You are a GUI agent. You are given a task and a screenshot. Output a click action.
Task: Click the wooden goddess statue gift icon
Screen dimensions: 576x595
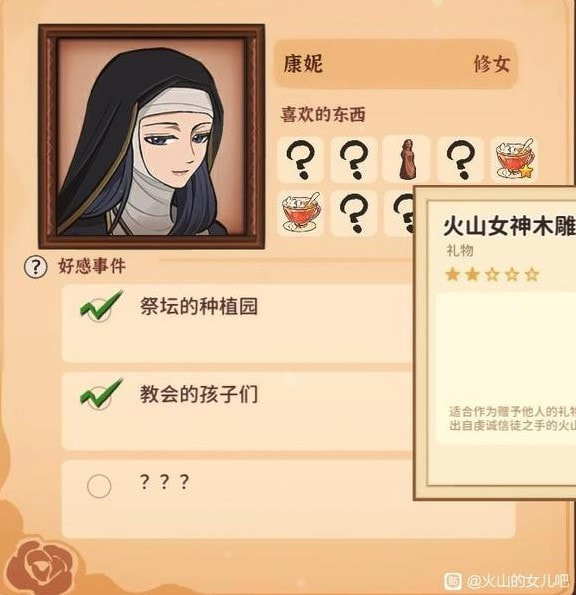click(x=406, y=159)
